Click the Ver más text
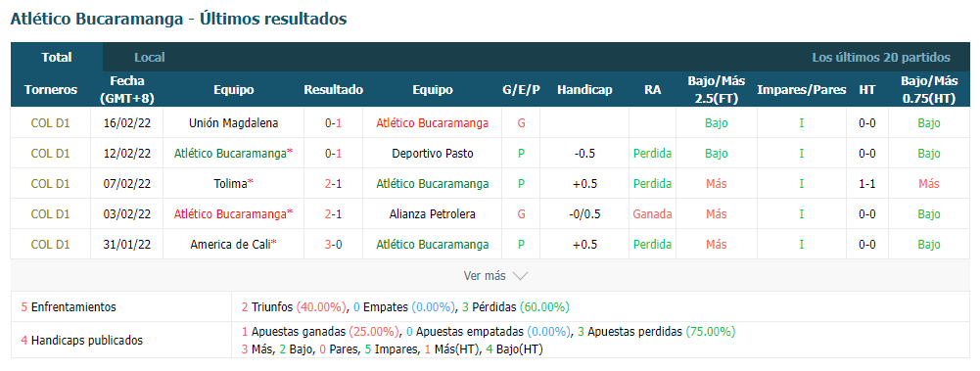The height and width of the screenshot is (371, 980). click(x=485, y=275)
